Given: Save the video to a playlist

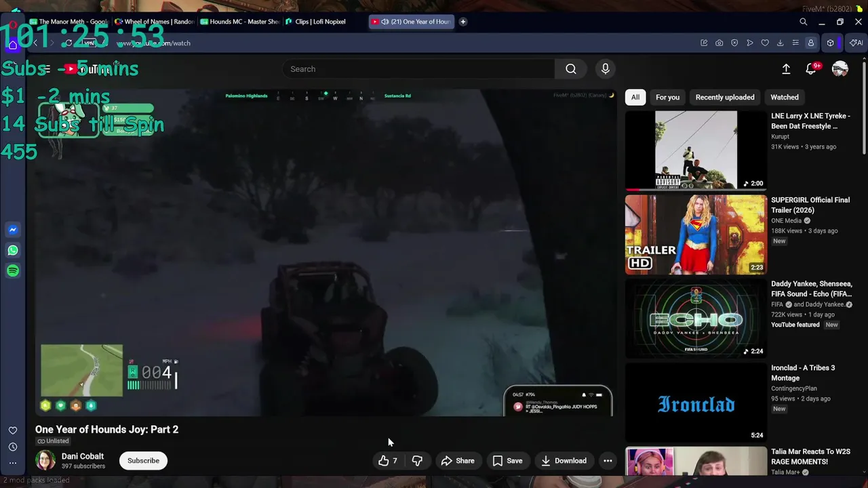Looking at the screenshot, I should click(507, 461).
